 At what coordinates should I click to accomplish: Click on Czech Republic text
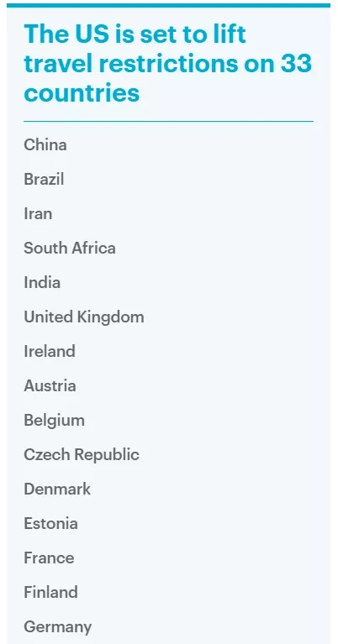pyautogui.click(x=82, y=454)
